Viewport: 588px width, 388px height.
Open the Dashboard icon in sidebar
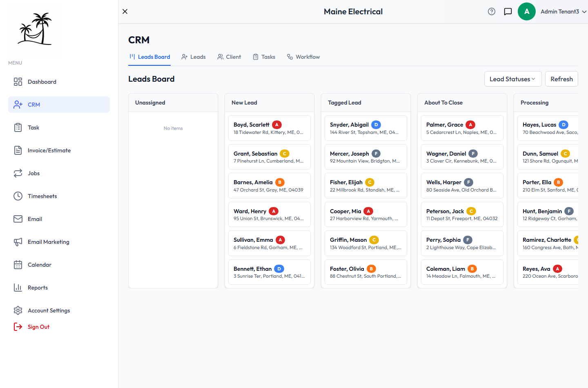point(18,82)
